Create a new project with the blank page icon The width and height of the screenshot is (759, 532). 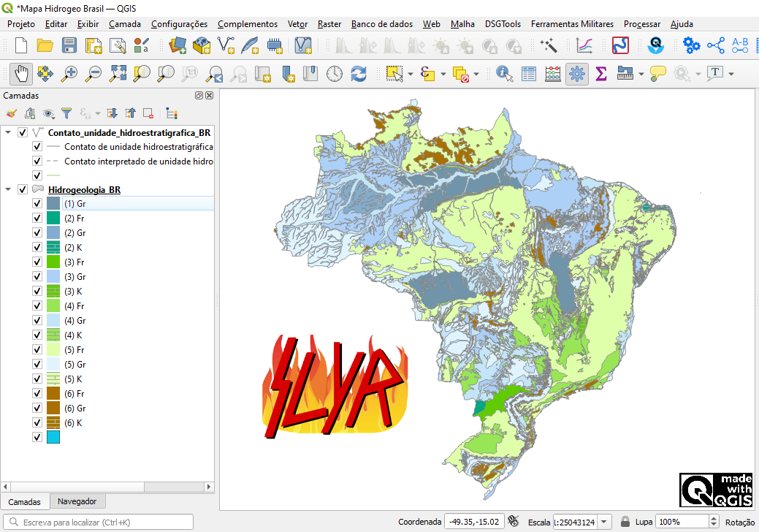click(x=21, y=45)
